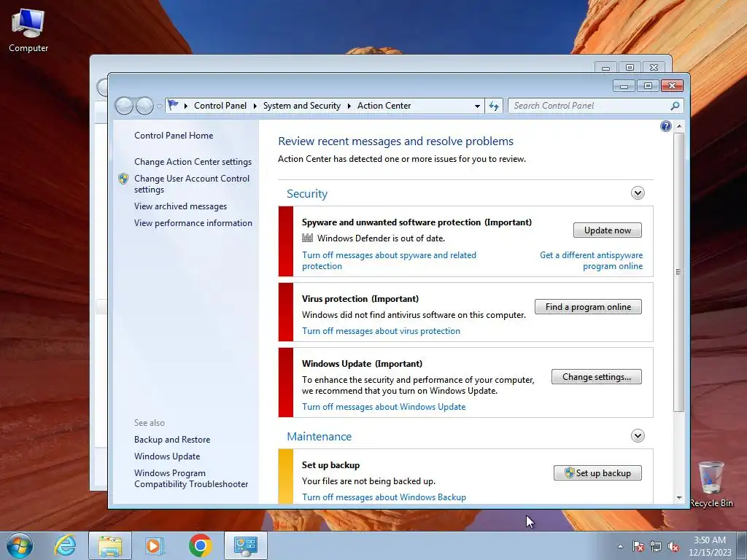Click the Action Center flag tray icon
The height and width of the screenshot is (560, 747).
click(638, 546)
